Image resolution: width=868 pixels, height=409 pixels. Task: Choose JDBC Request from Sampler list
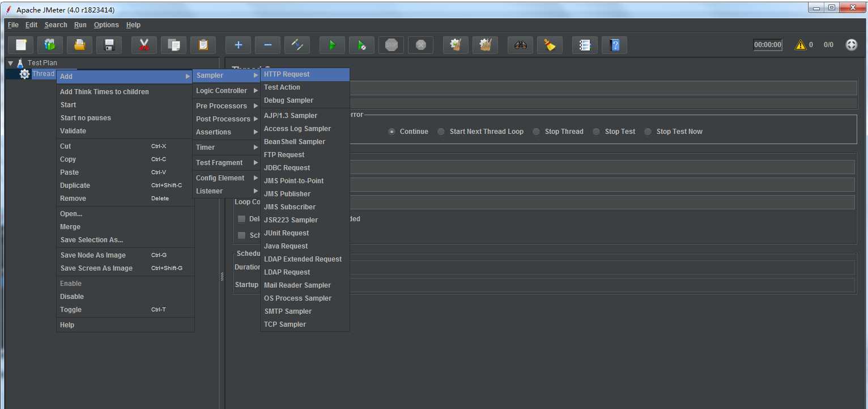[305, 168]
